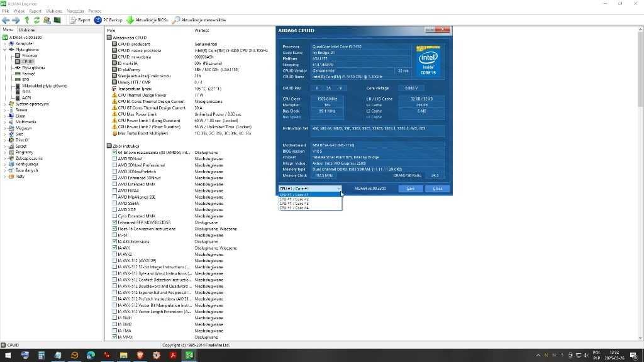Refresh the page with the green refresh icon
Image resolution: width=644 pixels, height=362 pixels.
click(36, 20)
